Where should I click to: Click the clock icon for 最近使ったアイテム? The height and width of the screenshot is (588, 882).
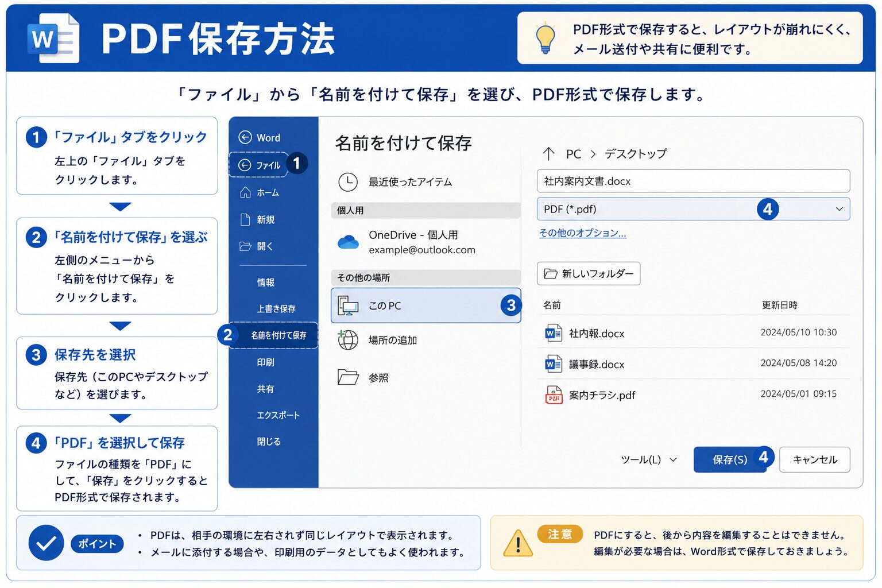point(348,182)
